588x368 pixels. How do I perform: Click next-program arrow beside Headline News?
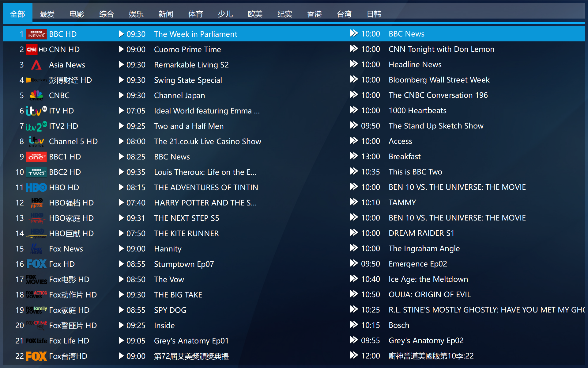(354, 64)
